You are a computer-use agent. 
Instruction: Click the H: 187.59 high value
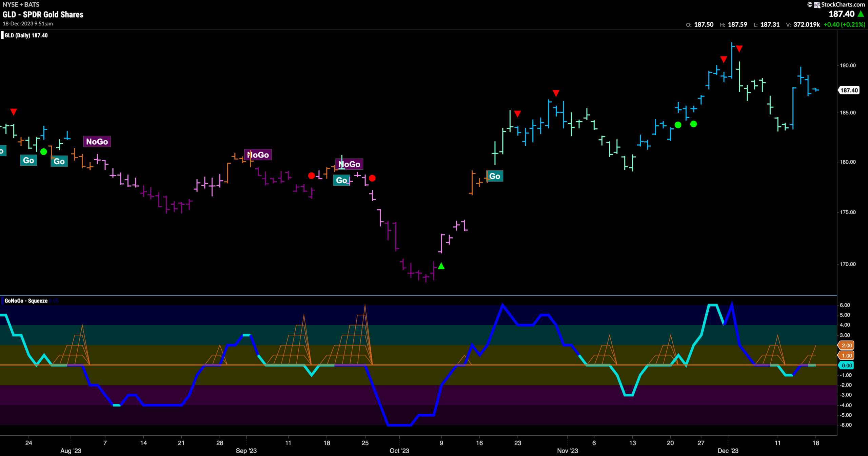(733, 25)
